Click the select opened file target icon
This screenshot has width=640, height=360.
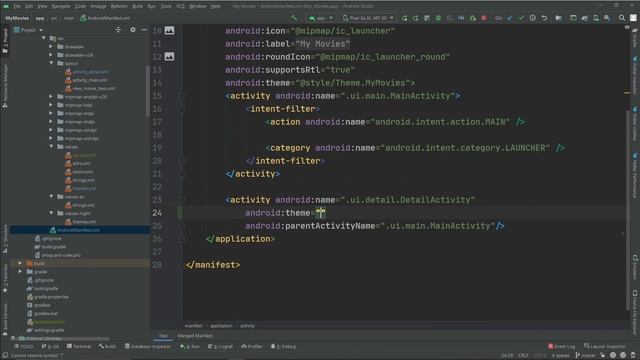[118, 30]
